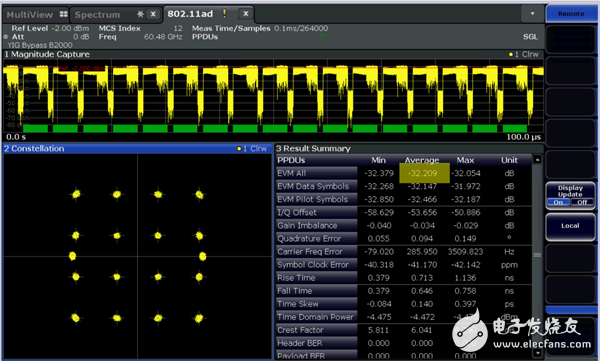Click the Quadrature Error row label
The width and height of the screenshot is (600, 361).
pos(316,238)
